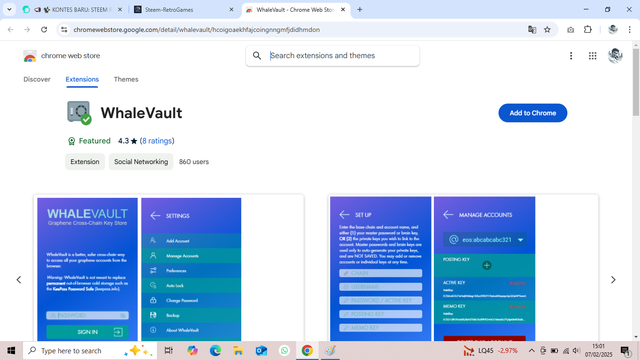Show previous screenshot with left arrow

pos(19,280)
